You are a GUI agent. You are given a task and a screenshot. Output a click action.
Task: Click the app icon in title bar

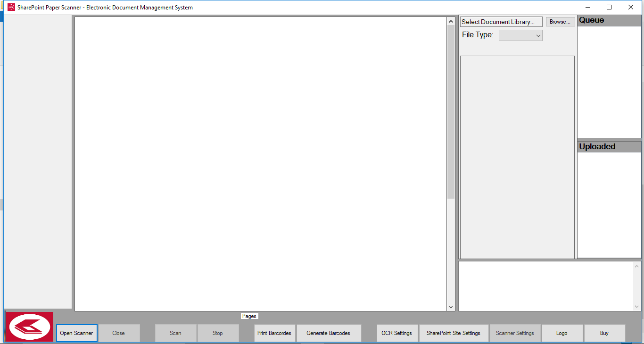click(11, 7)
